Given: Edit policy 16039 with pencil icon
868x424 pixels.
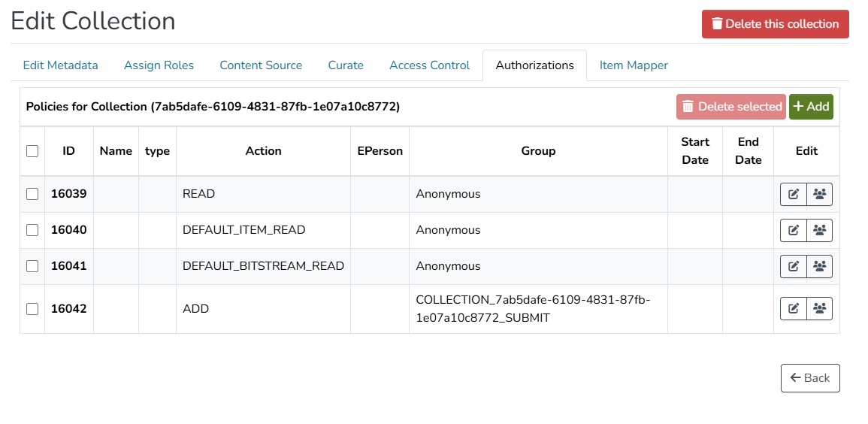Looking at the screenshot, I should coord(793,195).
